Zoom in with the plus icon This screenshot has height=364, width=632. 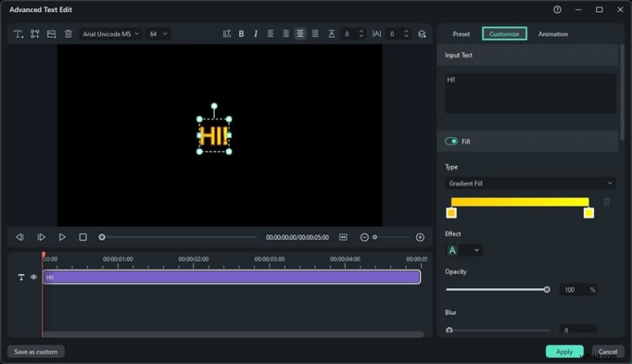419,237
